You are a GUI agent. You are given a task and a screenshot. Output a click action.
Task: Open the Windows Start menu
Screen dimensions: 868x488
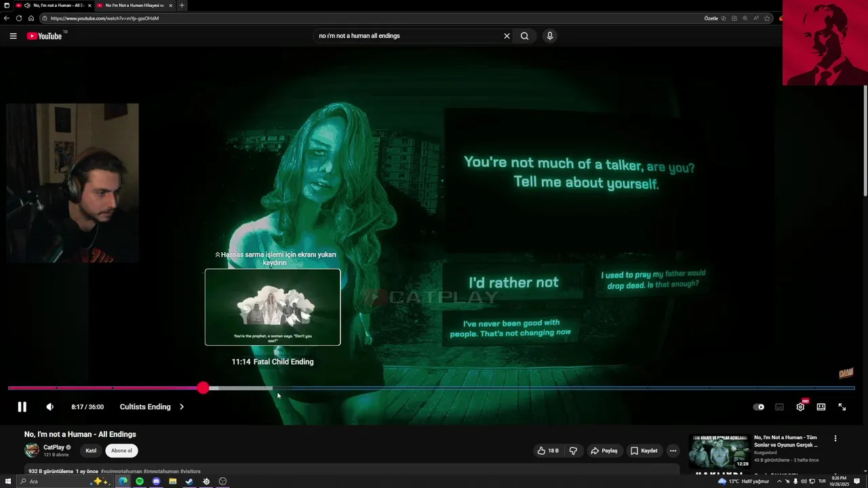[x=7, y=481]
